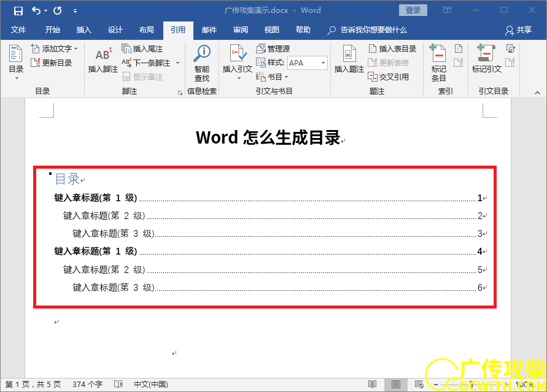Open the 目录 table of contents gallery
The width and height of the screenshot is (547, 392).
[x=16, y=62]
